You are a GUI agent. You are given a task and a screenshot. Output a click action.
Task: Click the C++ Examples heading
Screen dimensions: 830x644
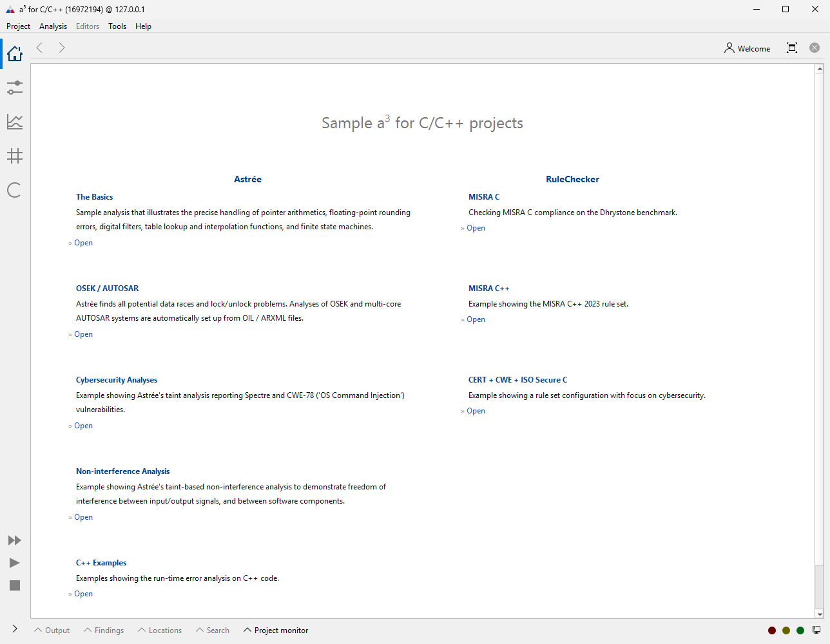101,563
